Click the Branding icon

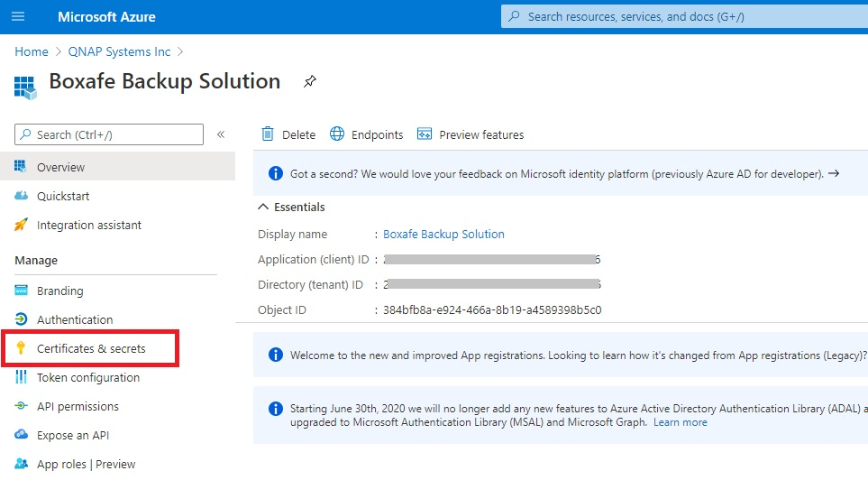(x=21, y=291)
